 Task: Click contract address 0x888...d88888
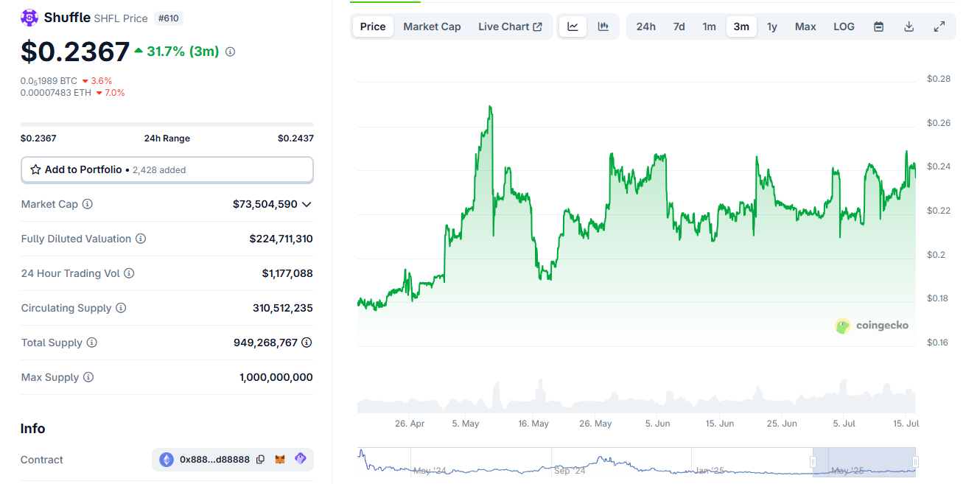point(214,459)
